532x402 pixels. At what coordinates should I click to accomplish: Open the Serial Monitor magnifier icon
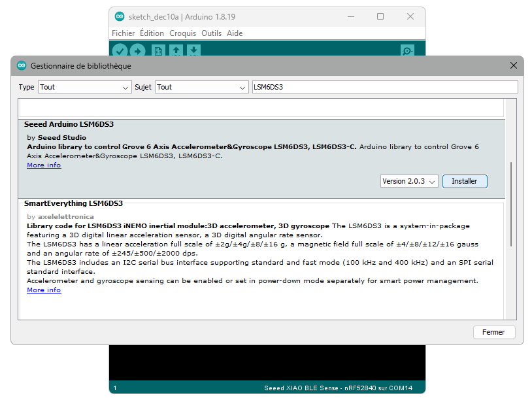tap(407, 50)
